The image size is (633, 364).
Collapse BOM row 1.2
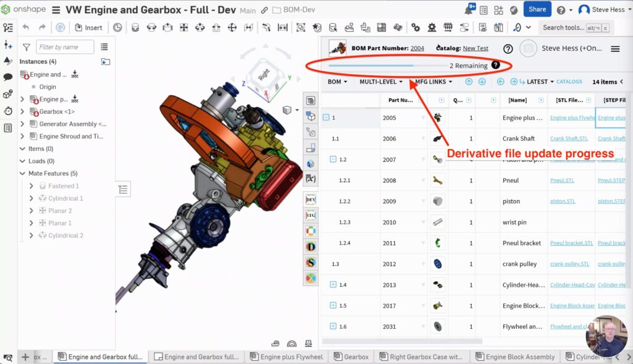333,159
